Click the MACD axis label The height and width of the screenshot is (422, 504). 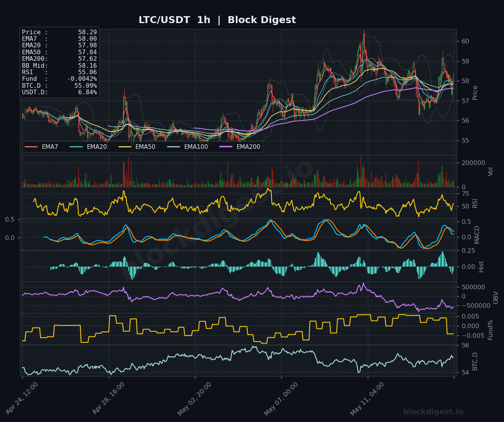click(477, 235)
